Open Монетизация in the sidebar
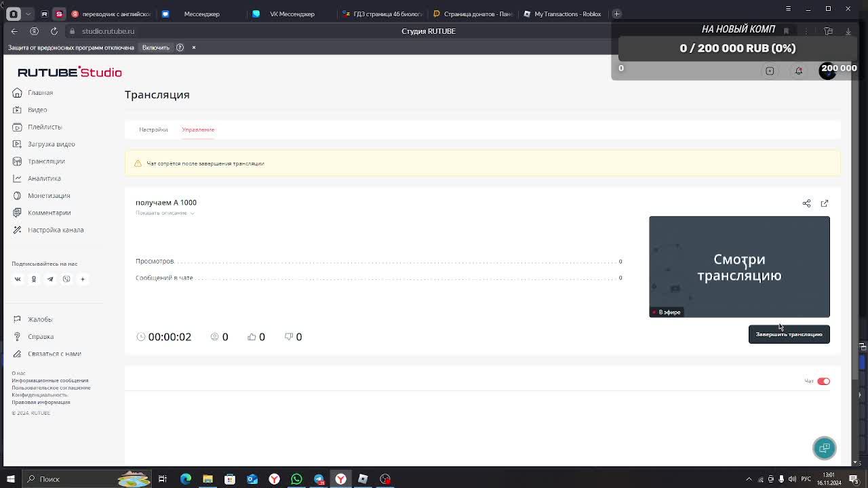 point(41,195)
